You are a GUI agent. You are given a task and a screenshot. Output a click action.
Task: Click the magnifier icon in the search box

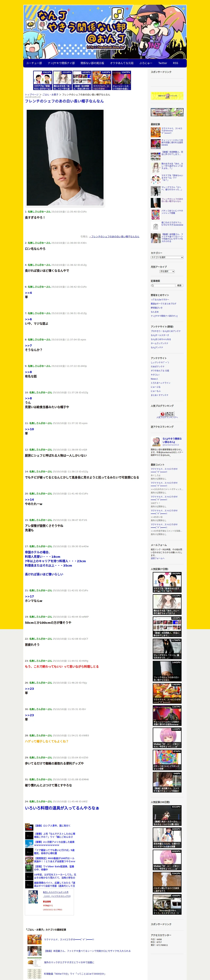[153, 285]
